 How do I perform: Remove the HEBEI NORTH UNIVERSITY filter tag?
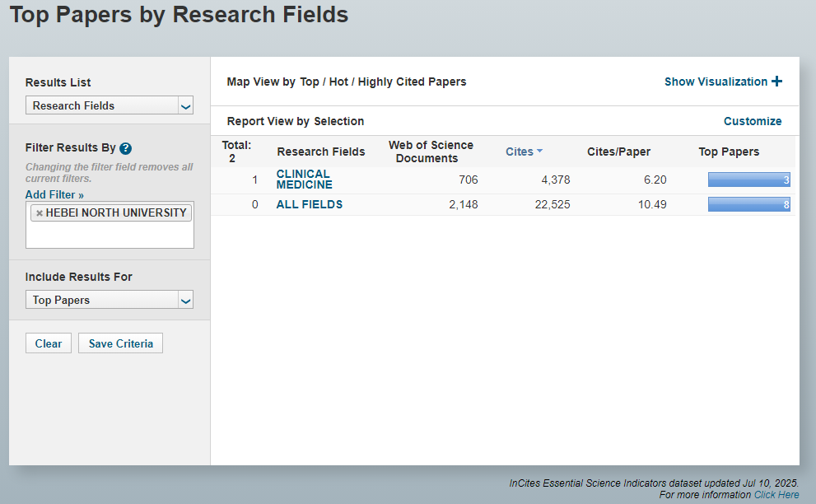(x=39, y=213)
